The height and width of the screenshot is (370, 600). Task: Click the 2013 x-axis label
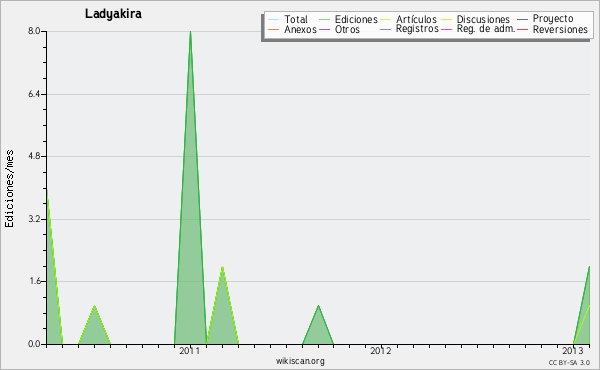click(x=572, y=350)
